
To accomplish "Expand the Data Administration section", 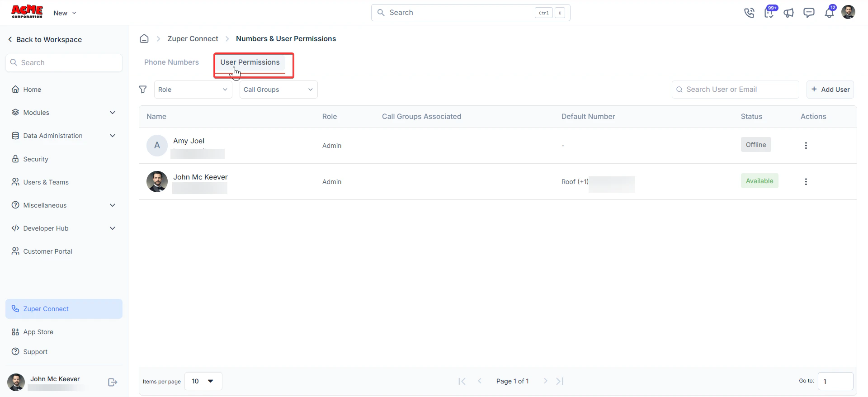I will [x=64, y=136].
